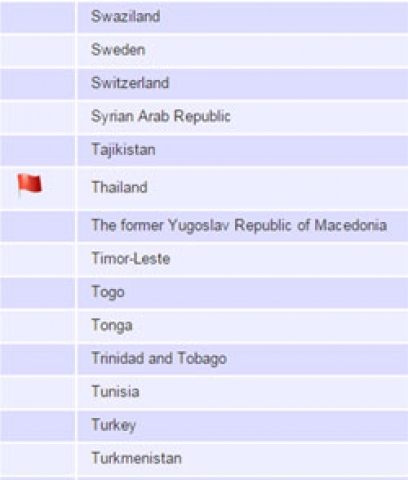This screenshot has width=408, height=480.
Task: Select Tunisia from the list
Action: pyautogui.click(x=115, y=391)
